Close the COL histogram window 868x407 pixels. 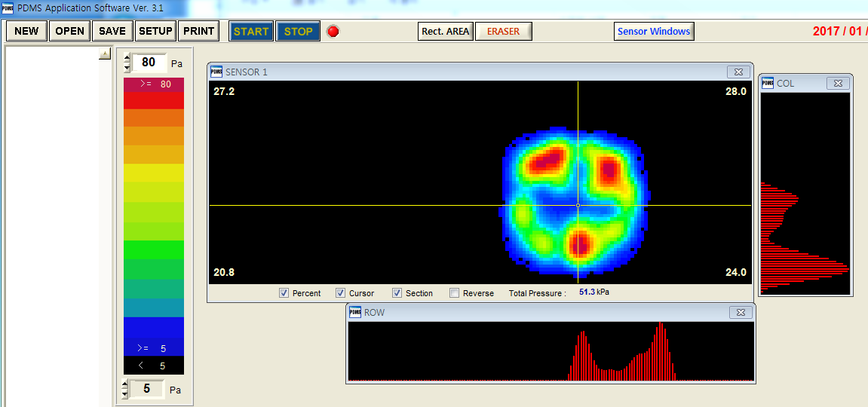[x=838, y=83]
